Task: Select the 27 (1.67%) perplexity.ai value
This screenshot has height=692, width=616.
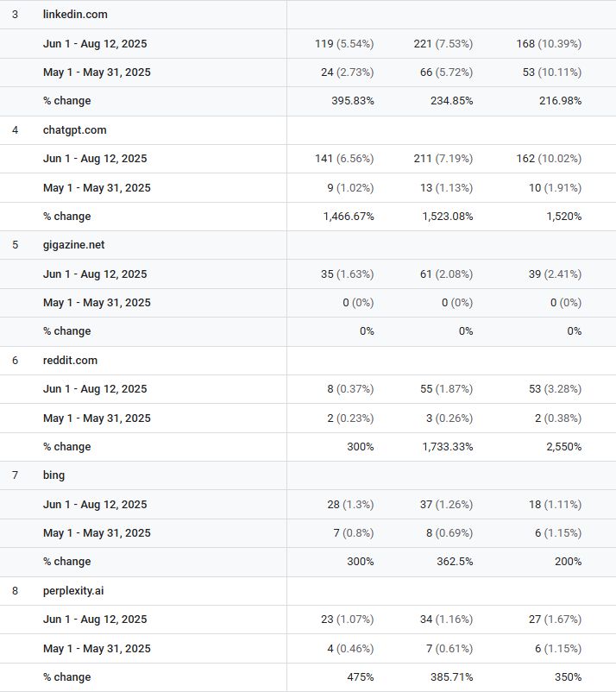Action: coord(555,620)
